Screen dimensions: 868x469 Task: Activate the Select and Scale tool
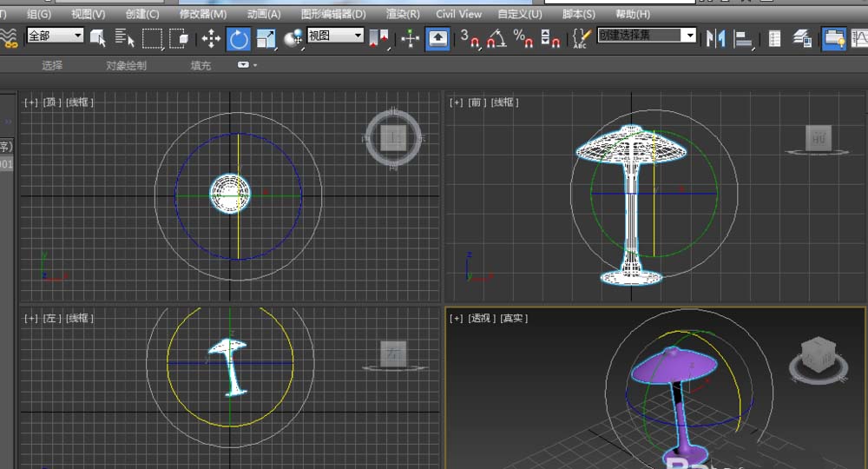coord(266,39)
